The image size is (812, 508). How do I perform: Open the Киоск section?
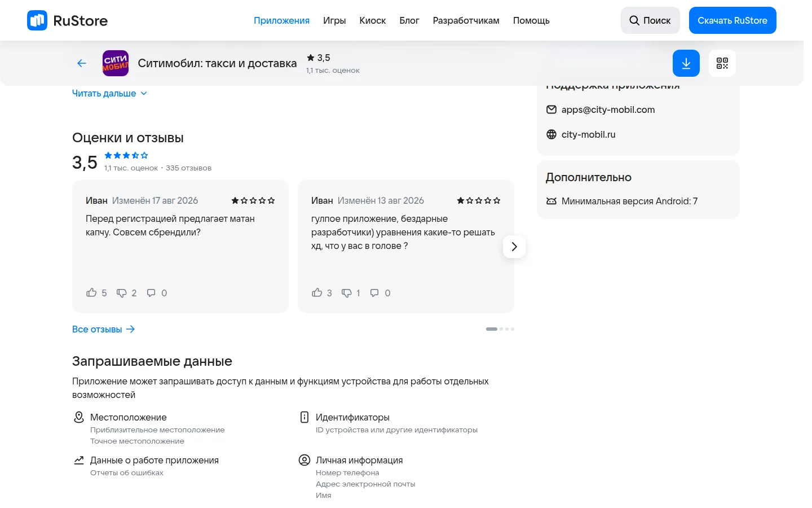[373, 20]
